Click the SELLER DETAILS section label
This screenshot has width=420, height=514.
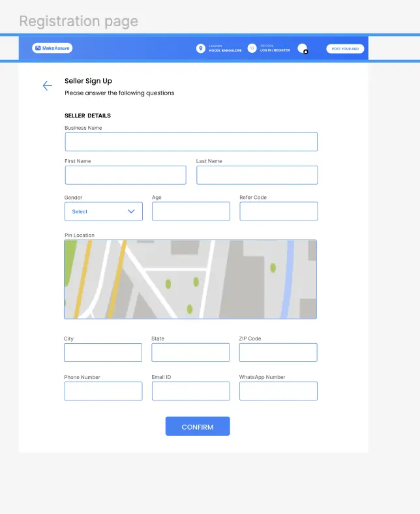87,115
